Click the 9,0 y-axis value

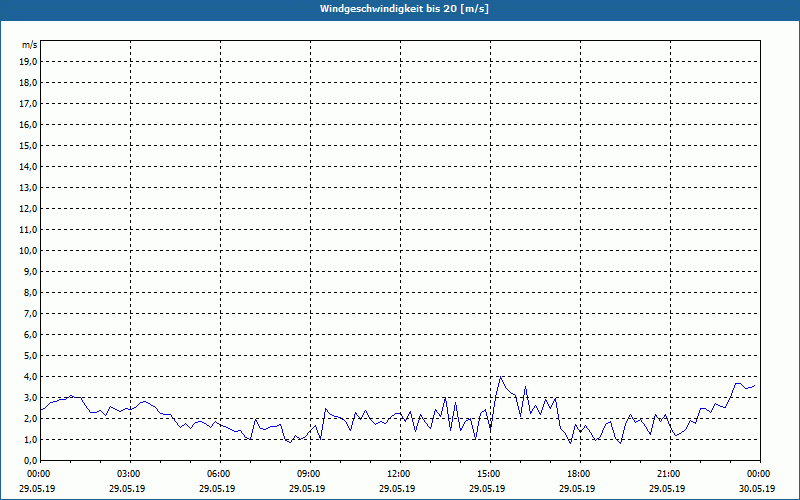(31, 271)
